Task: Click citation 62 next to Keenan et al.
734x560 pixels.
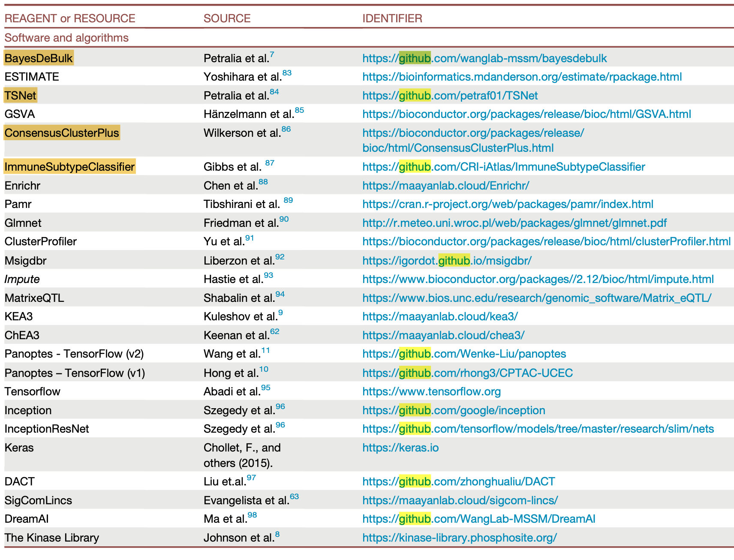Action: pyautogui.click(x=275, y=331)
